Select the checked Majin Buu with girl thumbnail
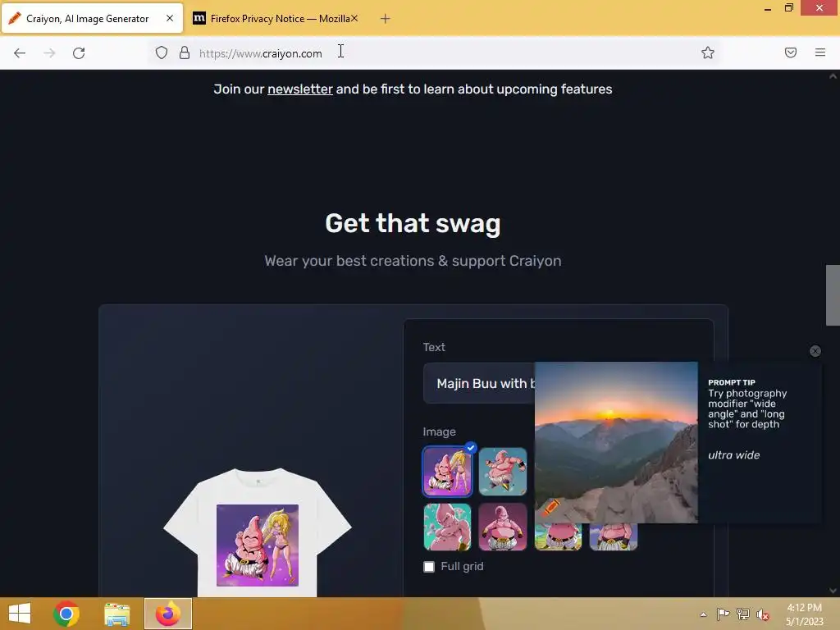Image resolution: width=840 pixels, height=630 pixels. pos(447,472)
